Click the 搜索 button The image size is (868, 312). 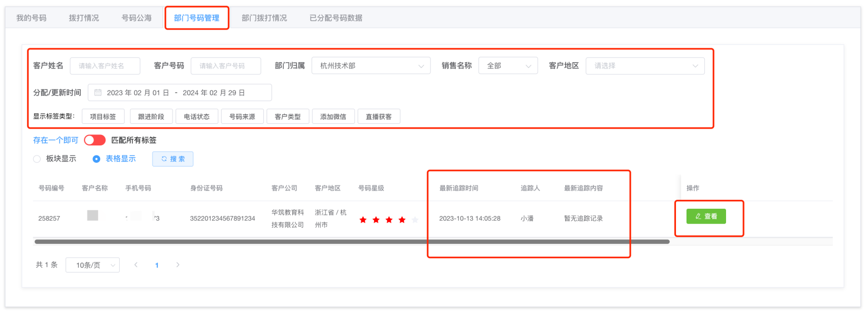[173, 159]
